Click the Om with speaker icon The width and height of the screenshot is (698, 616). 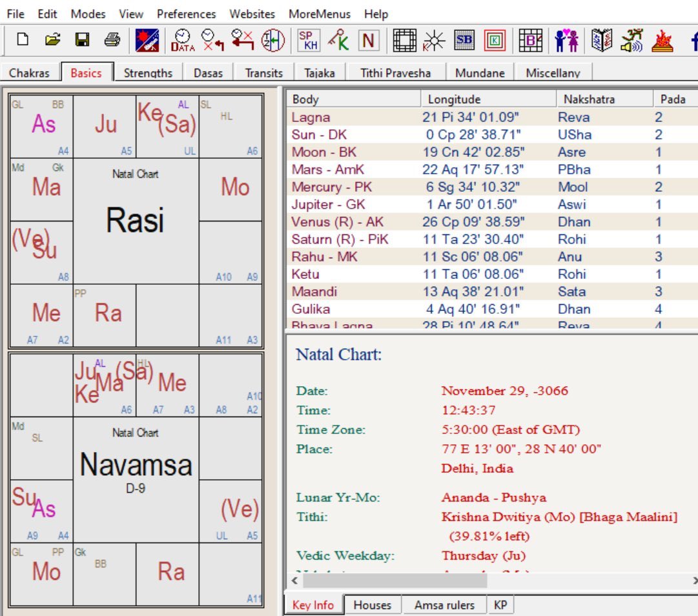tap(631, 40)
